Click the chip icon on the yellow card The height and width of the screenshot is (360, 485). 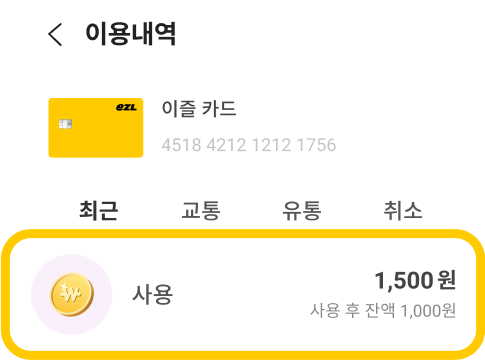click(65, 124)
